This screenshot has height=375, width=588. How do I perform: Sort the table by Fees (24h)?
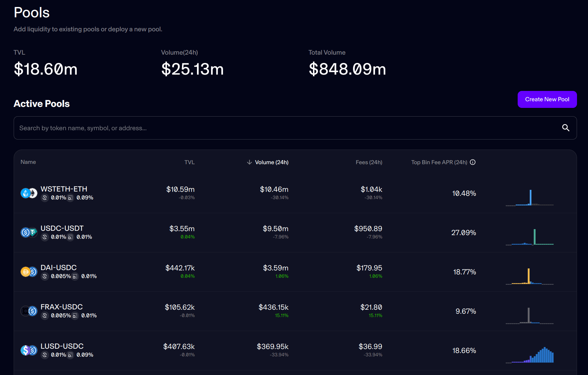(369, 162)
